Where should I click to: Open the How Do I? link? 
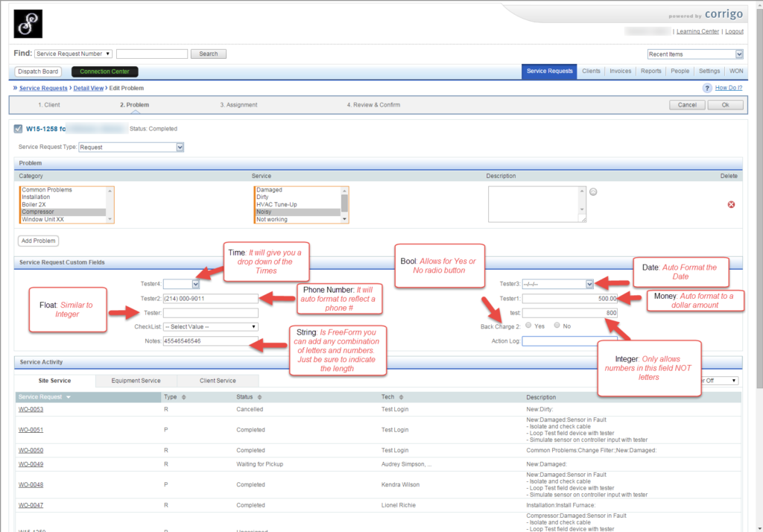(728, 88)
